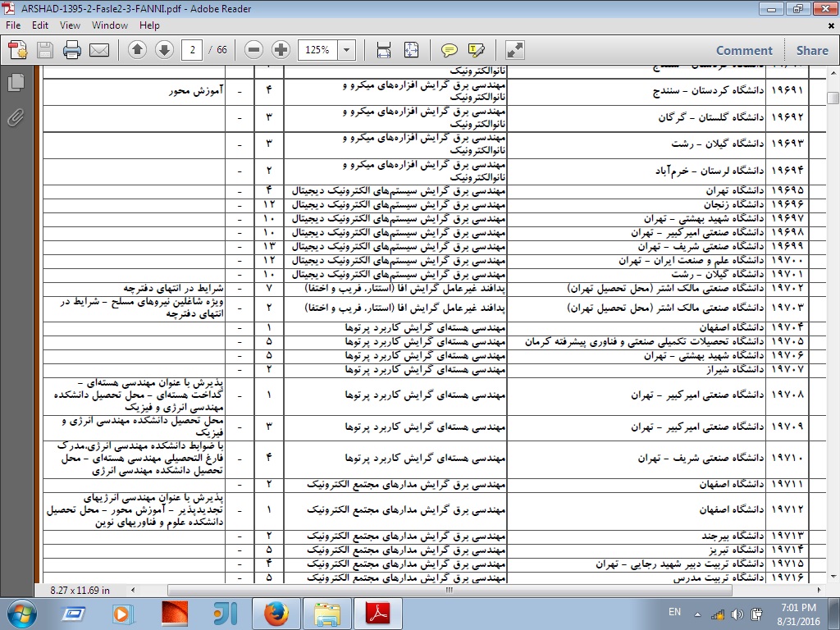Open the Edit menu
The image size is (840, 630).
[39, 25]
